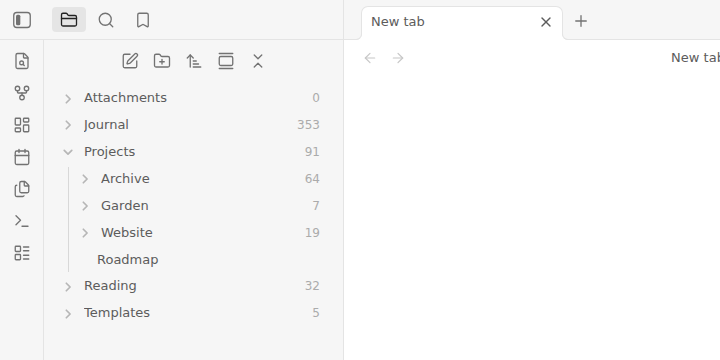
Task: Expand the Garden subfolder chevron
Action: 85,206
